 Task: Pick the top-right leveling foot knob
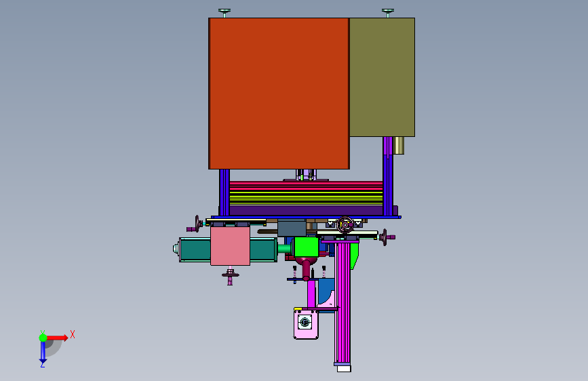coord(388,13)
